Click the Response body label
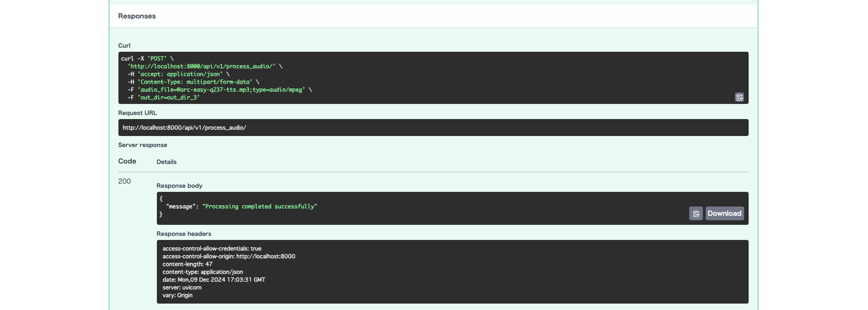This screenshot has width=868, height=310. click(179, 186)
